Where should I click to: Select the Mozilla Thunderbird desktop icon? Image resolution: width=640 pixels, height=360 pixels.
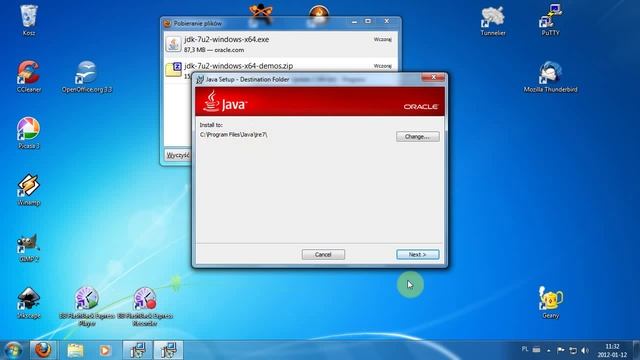click(550, 76)
